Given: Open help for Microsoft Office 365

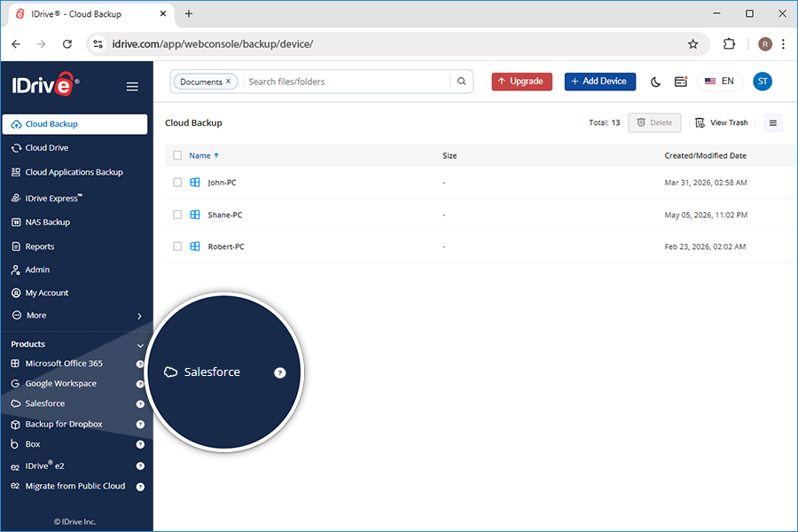Looking at the screenshot, I should point(140,364).
